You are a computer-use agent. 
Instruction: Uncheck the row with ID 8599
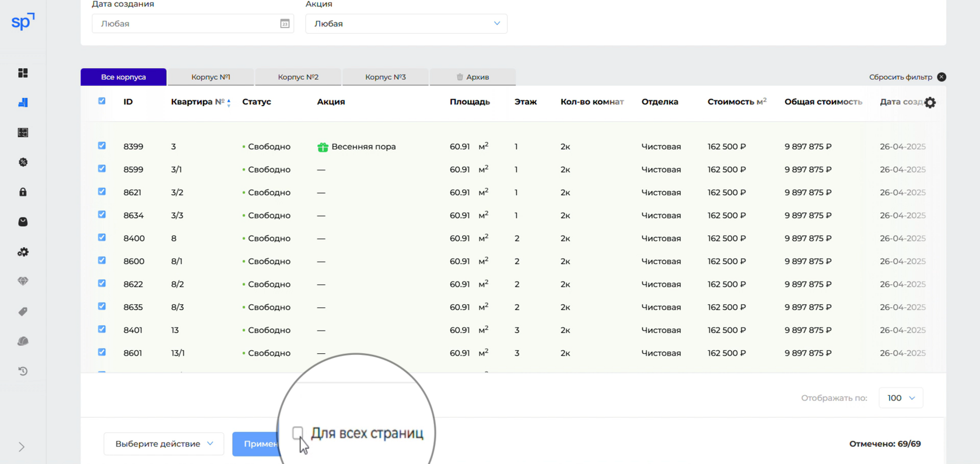click(102, 168)
